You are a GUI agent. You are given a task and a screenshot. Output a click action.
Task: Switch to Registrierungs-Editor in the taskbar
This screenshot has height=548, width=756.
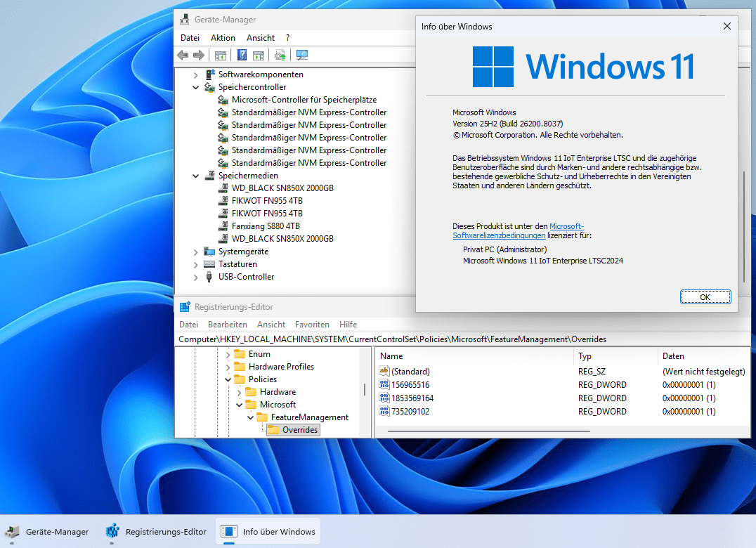157,532
